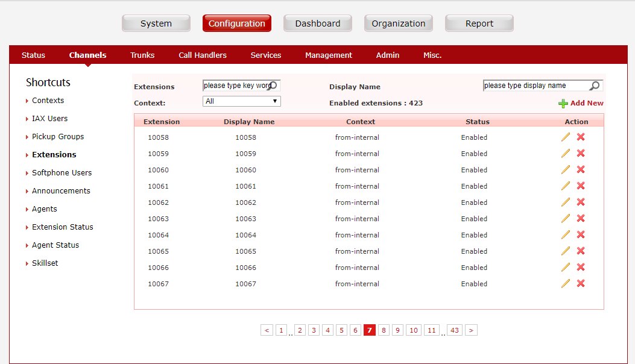Open the Agents shortcut
The height and width of the screenshot is (364, 635).
45,209
